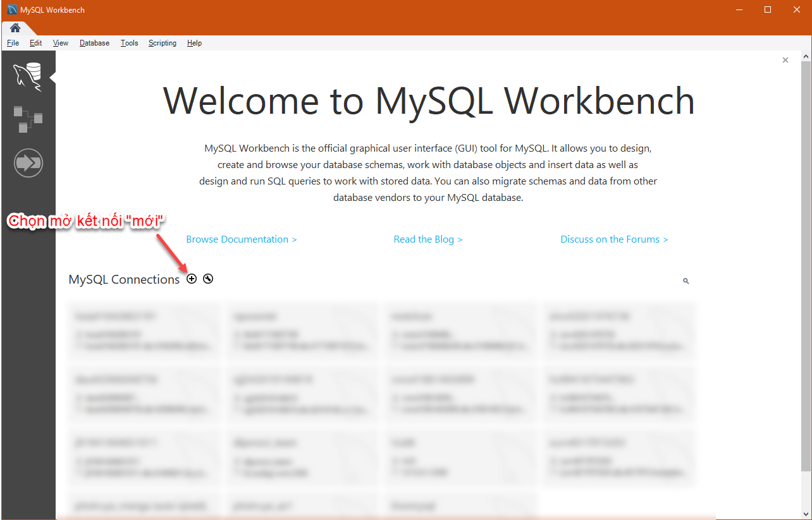812x520 pixels.
Task: Open the Home tab icon
Action: 15,28
